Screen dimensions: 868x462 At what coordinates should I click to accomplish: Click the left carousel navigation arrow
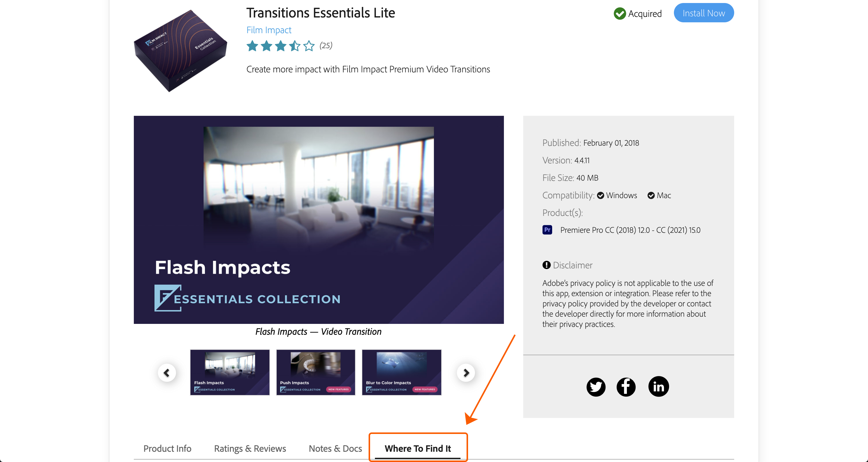[x=167, y=373]
